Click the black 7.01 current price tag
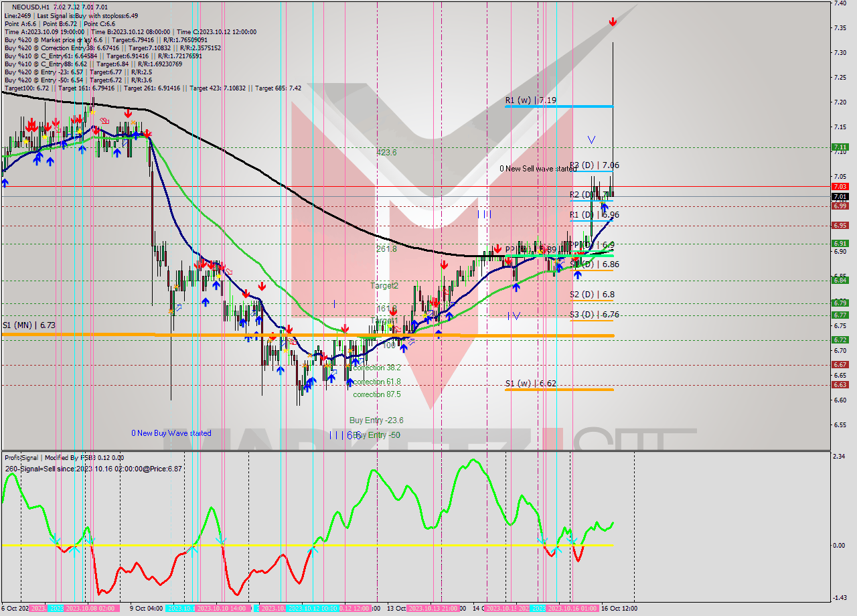 point(840,196)
